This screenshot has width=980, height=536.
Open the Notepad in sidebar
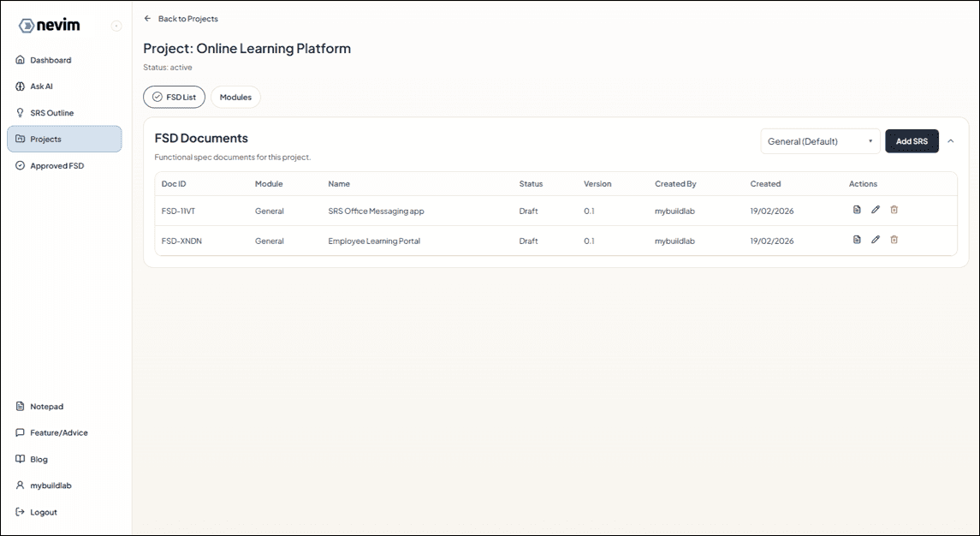pos(46,407)
